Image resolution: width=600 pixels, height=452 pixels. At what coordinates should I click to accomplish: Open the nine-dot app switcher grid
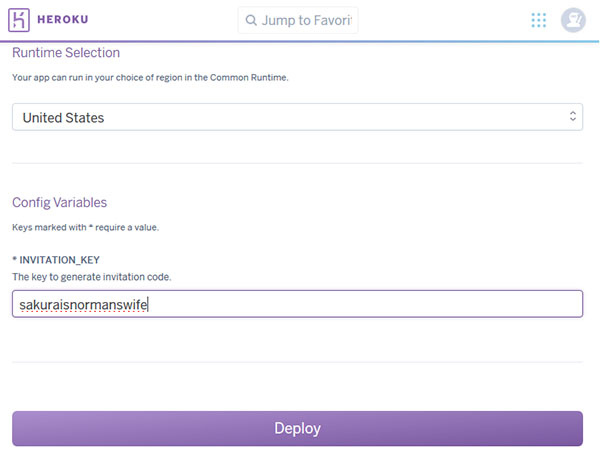539,20
